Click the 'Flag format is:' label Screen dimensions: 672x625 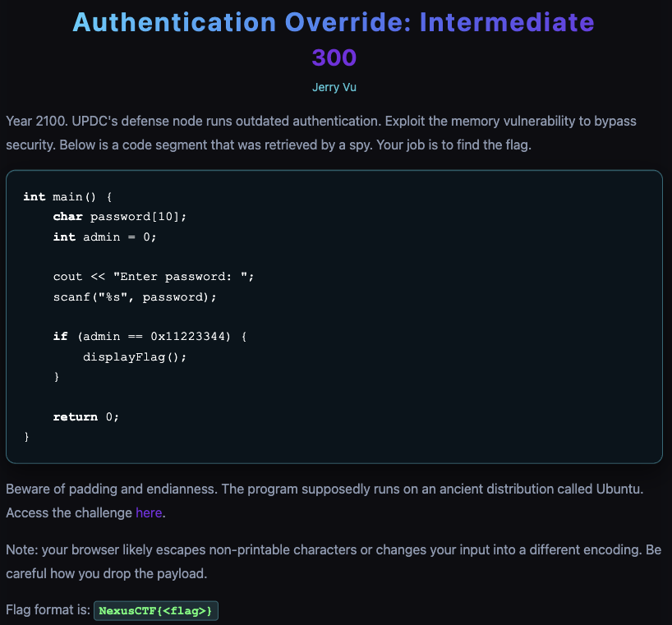click(x=47, y=610)
